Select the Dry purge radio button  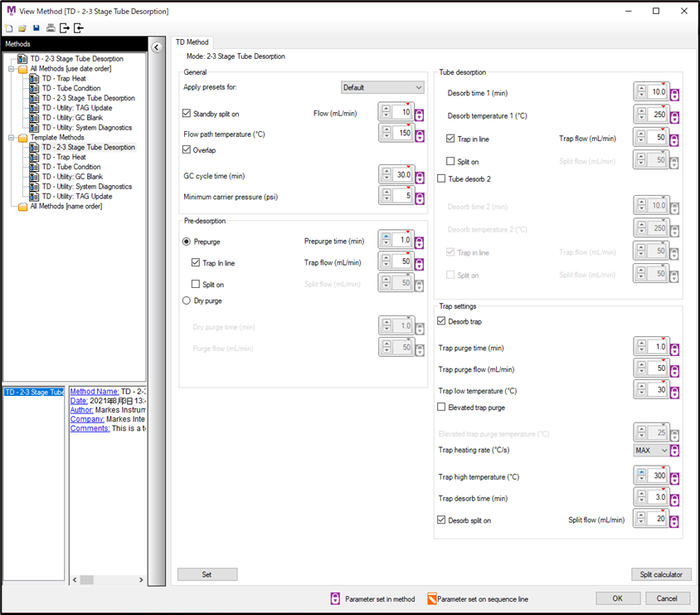tap(187, 301)
